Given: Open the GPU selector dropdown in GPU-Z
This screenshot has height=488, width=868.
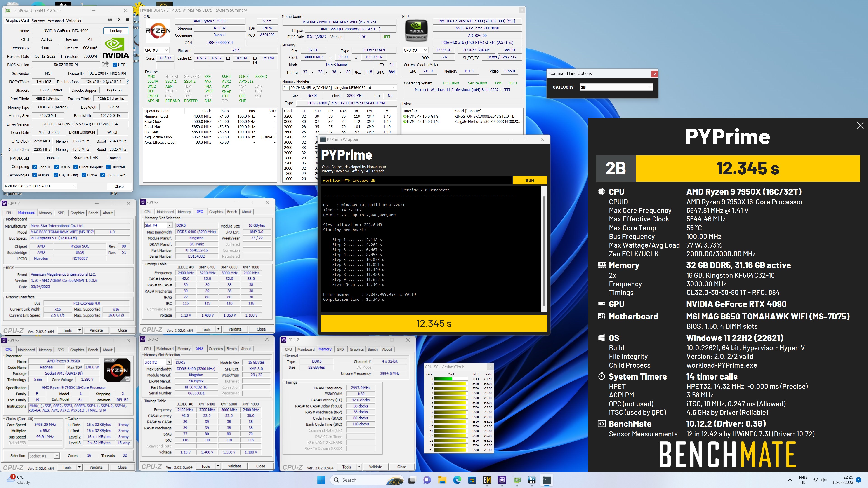Looking at the screenshot, I should [x=40, y=186].
